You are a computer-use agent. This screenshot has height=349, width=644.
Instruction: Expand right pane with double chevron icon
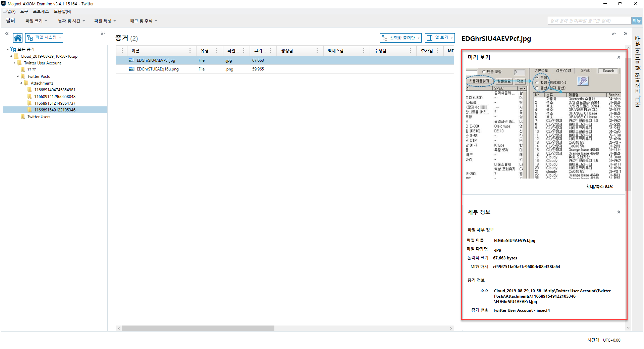point(626,34)
